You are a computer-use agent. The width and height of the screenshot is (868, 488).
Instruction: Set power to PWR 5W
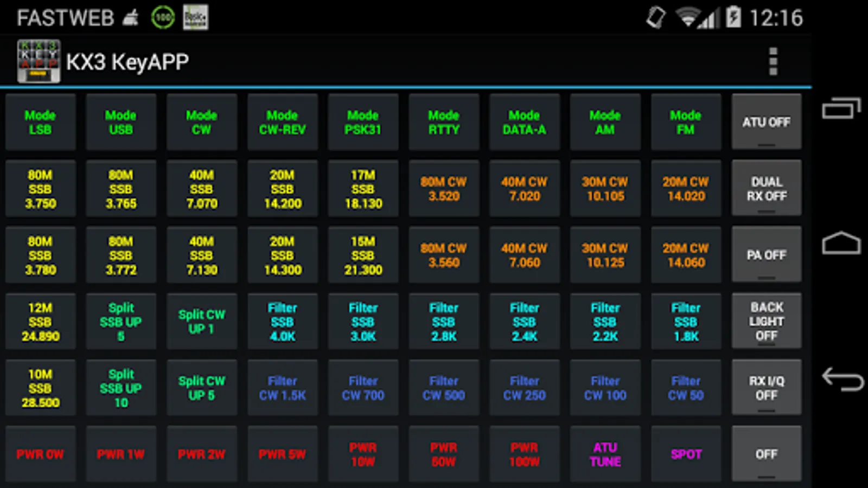click(282, 454)
